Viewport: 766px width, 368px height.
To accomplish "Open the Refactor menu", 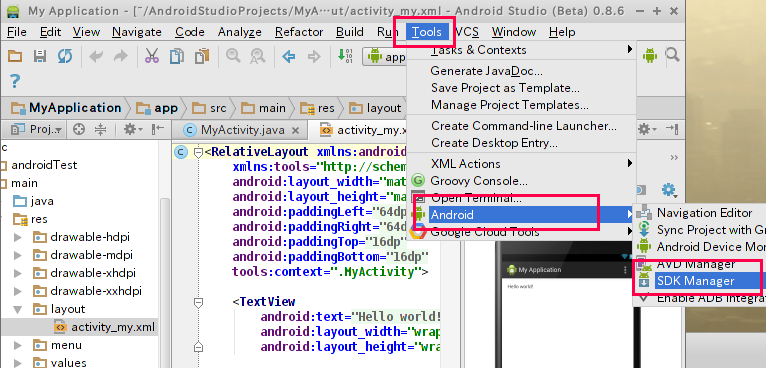I will pos(299,32).
